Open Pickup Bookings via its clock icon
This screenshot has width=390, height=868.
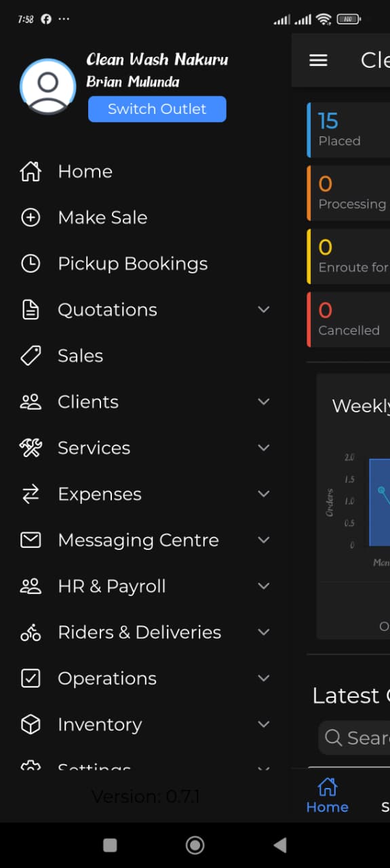(31, 264)
